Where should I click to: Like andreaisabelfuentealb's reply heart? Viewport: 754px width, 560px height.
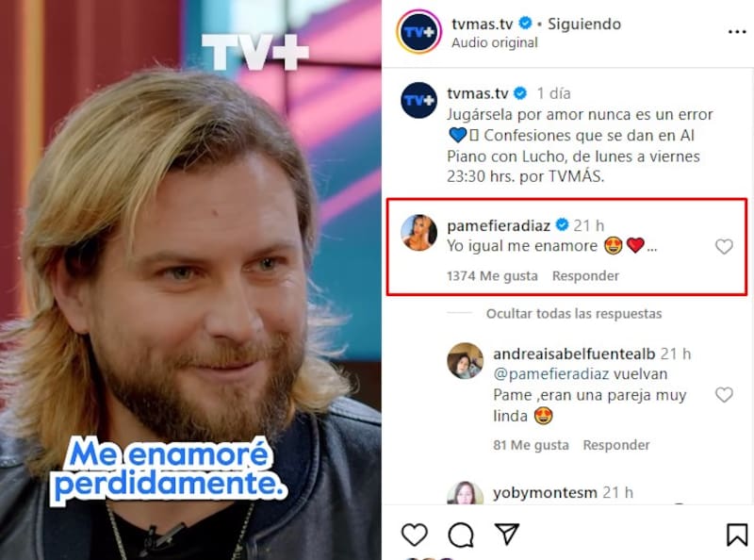[724, 395]
